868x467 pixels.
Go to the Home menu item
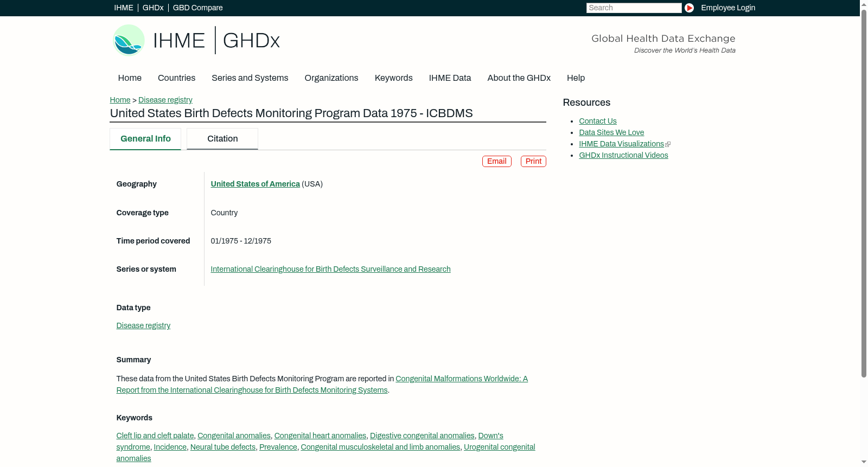[x=130, y=78]
